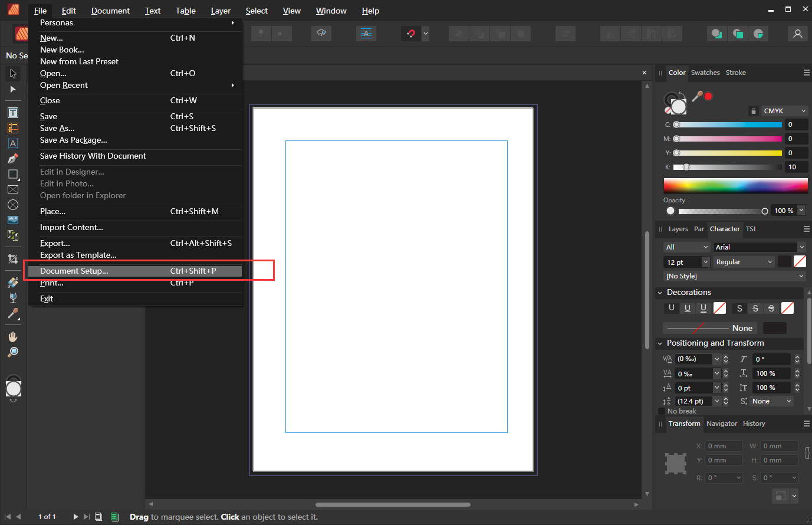812x525 pixels.
Task: Turn off underline with plain U button
Action: tap(671, 308)
